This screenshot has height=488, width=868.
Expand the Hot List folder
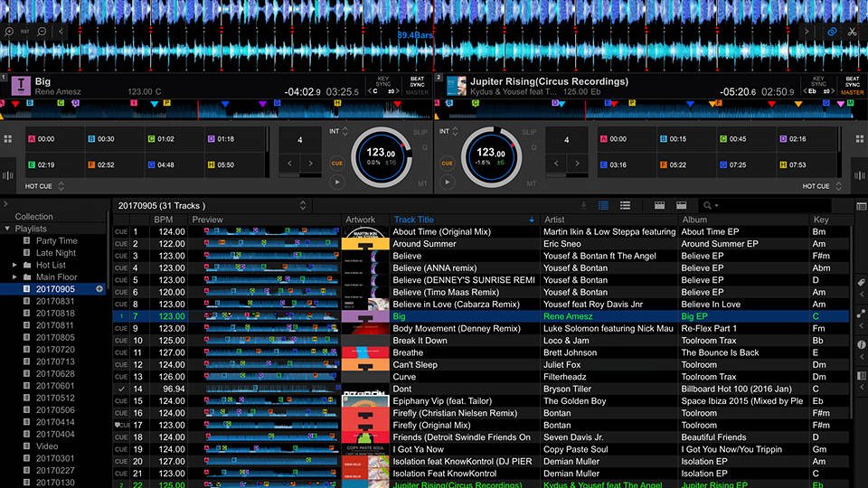(14, 265)
